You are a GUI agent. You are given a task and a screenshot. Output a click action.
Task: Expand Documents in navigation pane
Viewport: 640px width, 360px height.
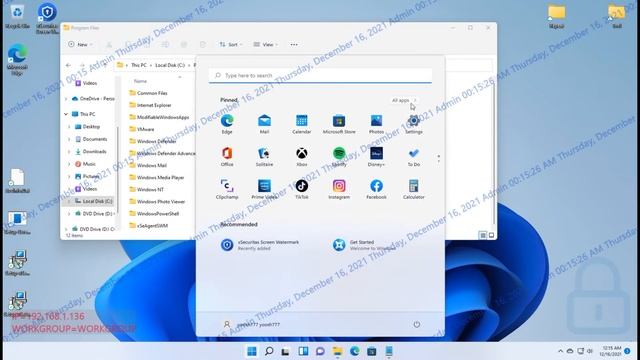coord(69,139)
